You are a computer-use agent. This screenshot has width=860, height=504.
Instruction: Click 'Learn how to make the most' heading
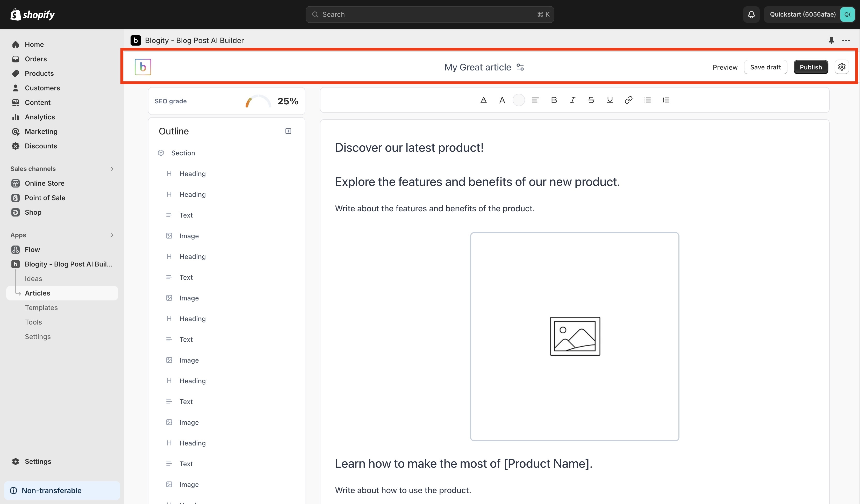pos(463,463)
